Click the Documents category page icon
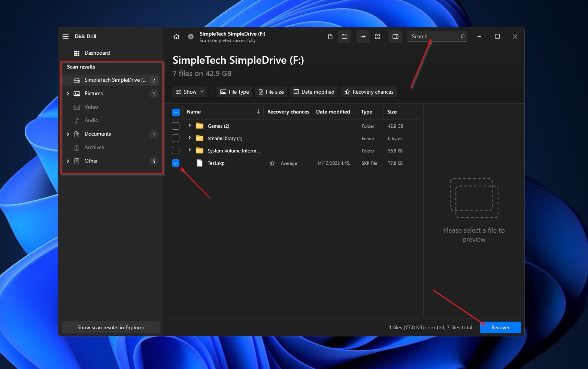This screenshot has width=588, height=369. [77, 134]
